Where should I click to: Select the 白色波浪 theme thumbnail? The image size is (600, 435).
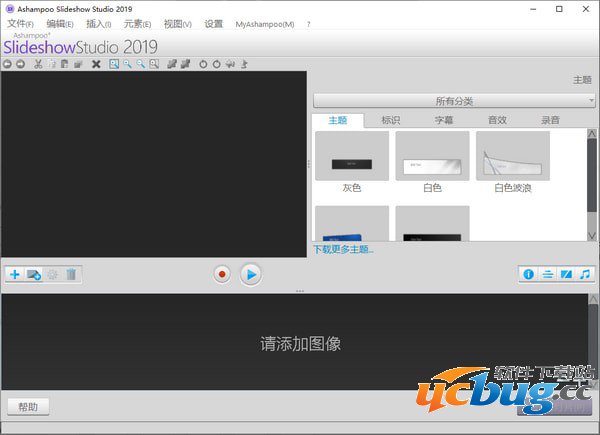click(512, 157)
